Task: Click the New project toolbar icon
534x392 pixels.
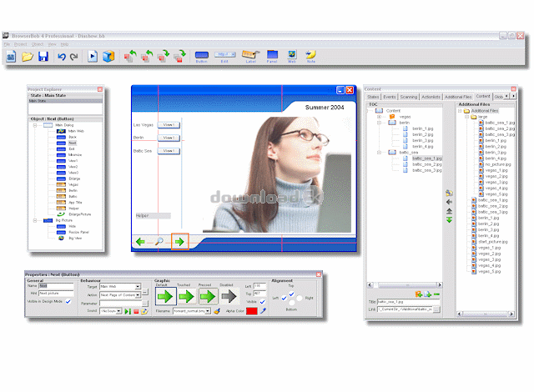Action: point(11,56)
